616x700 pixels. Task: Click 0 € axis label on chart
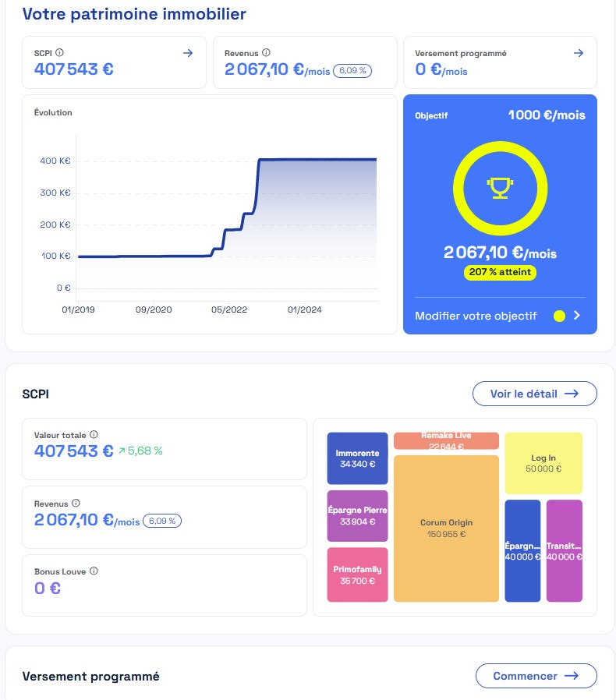(x=63, y=288)
